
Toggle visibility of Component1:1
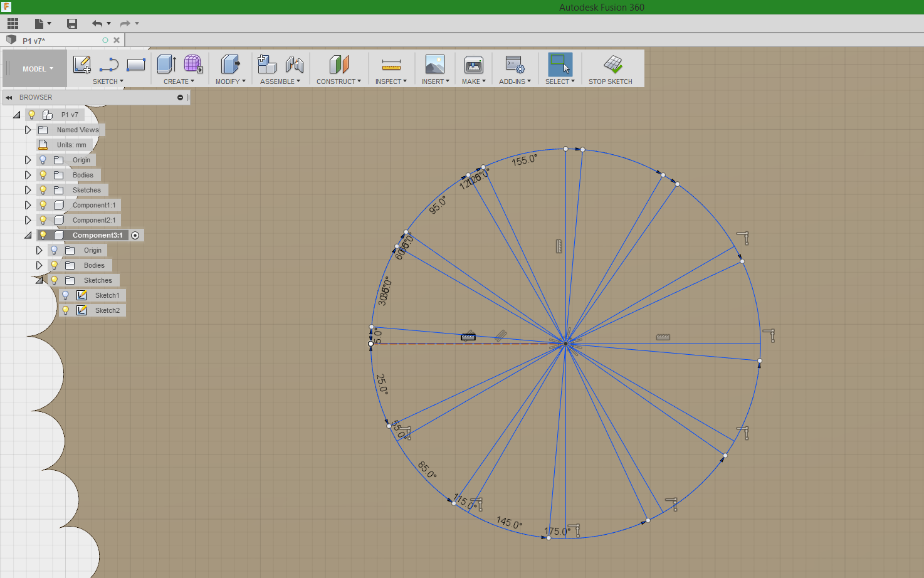(43, 205)
